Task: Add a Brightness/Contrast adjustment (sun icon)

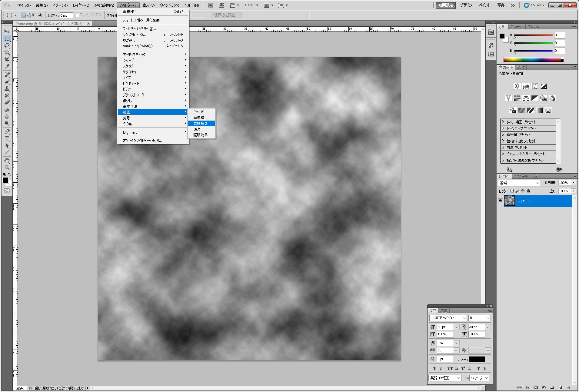Action: pos(517,86)
